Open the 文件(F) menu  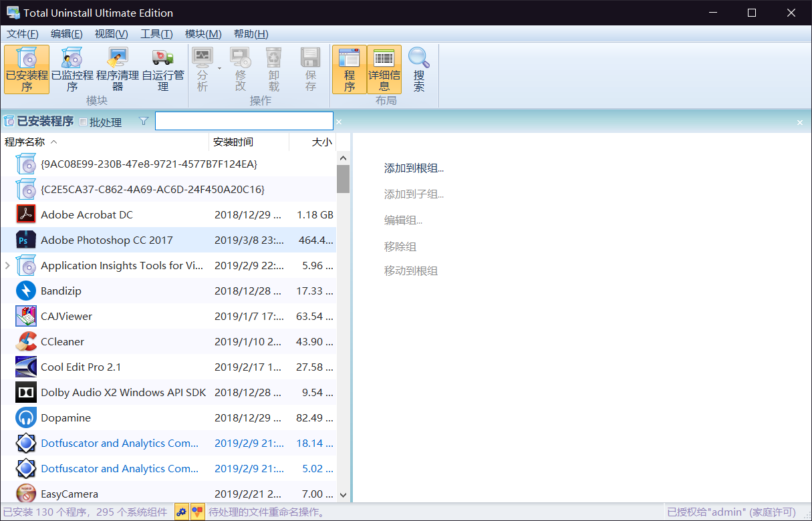23,34
